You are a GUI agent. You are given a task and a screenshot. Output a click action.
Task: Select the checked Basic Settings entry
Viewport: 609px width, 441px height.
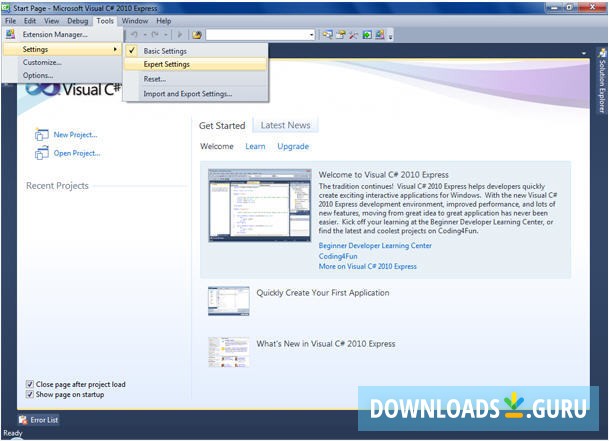[195, 51]
